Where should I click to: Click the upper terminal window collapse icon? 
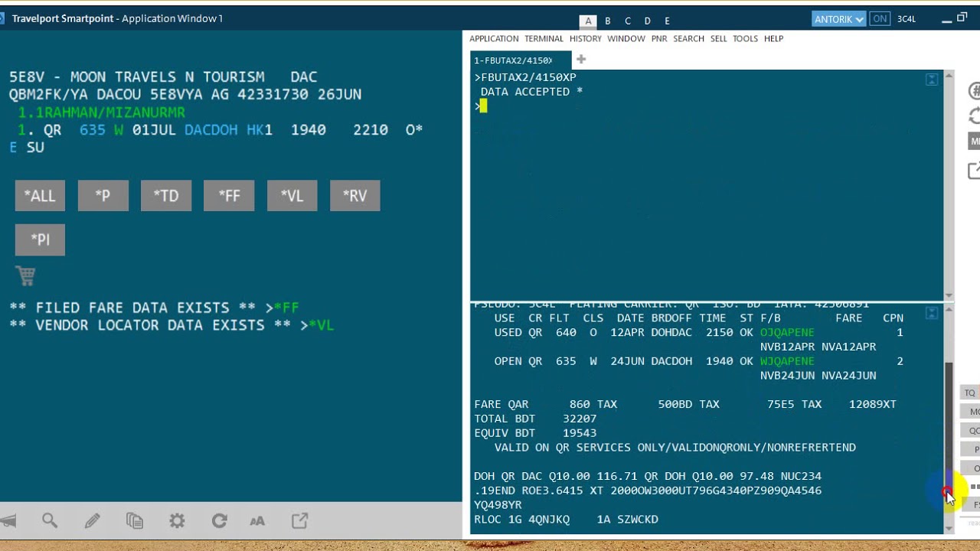point(932,80)
